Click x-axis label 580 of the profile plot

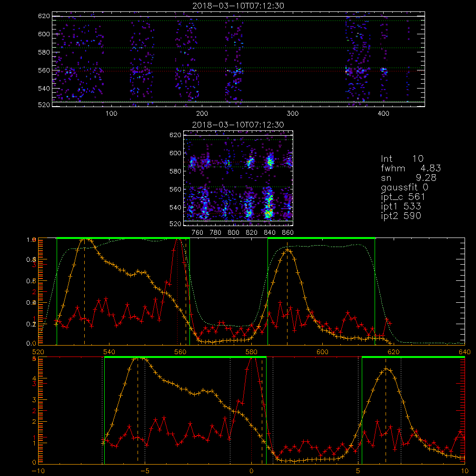coord(251,352)
